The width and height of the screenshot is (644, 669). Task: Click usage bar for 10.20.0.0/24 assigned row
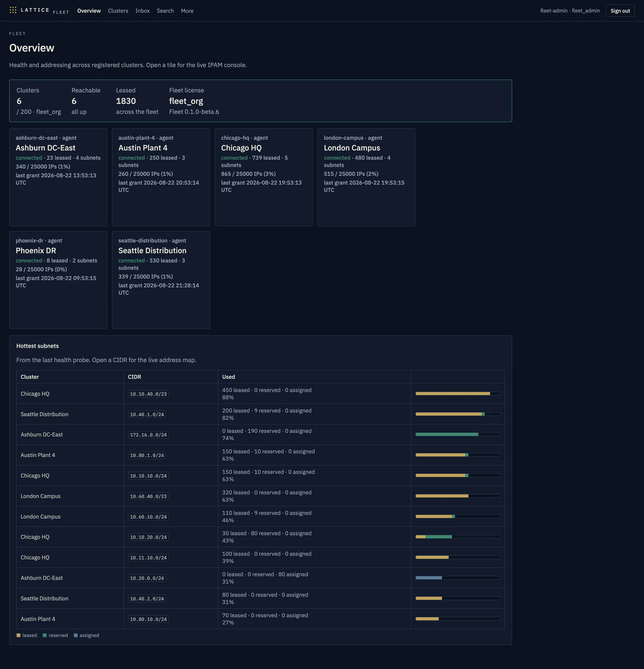pyautogui.click(x=458, y=578)
